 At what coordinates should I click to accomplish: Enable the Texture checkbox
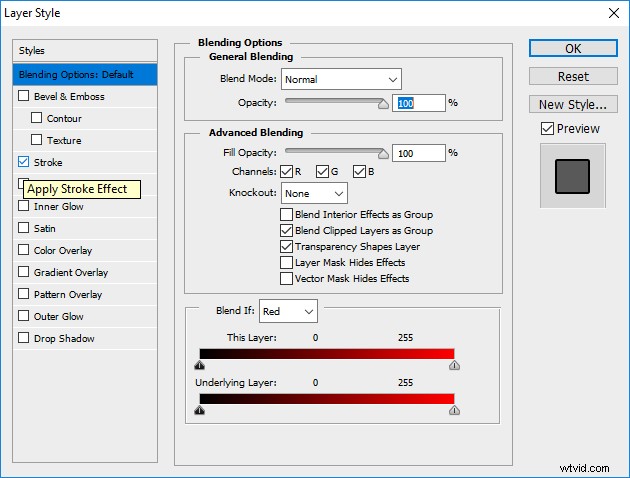(37, 140)
